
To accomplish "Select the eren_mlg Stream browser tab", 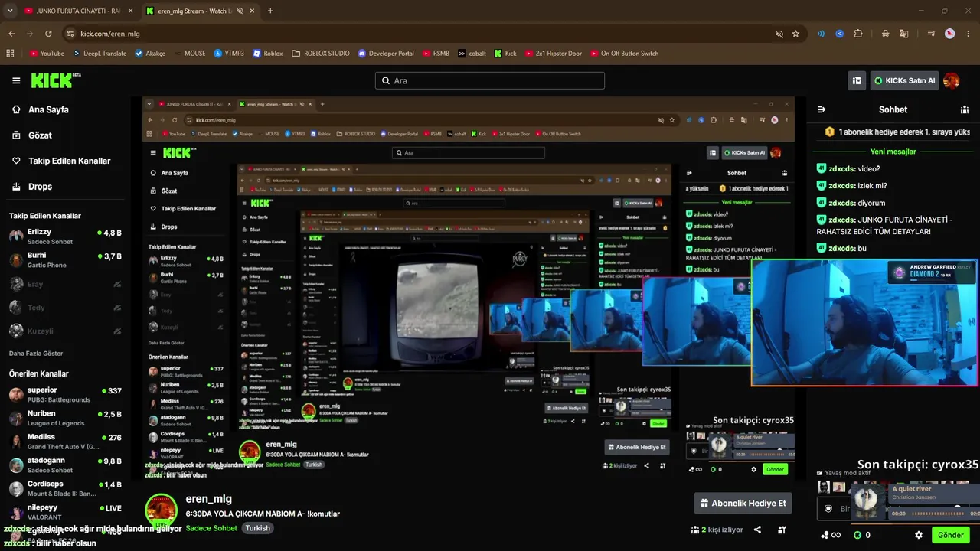I will tap(201, 11).
